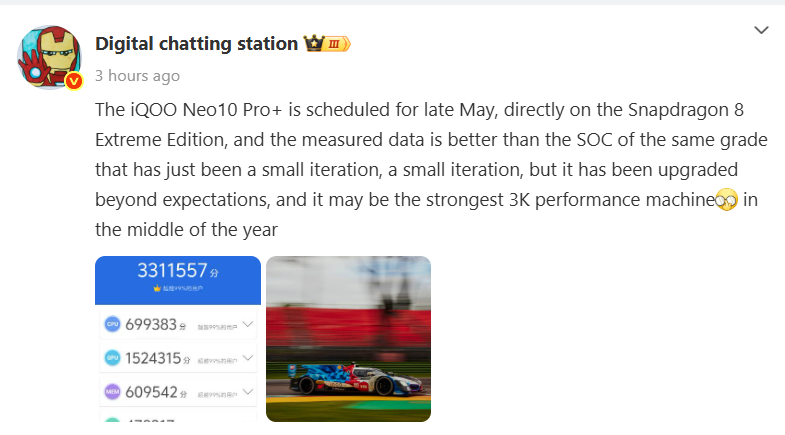Image resolution: width=785 pixels, height=435 pixels.
Task: Expand the MEM score 609542 row
Action: pyautogui.click(x=248, y=392)
